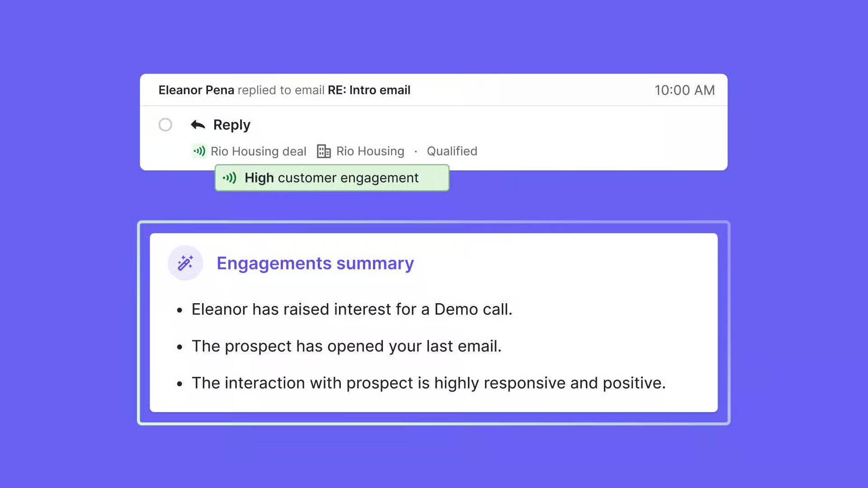Open the RE: Intro email subject

click(x=369, y=90)
